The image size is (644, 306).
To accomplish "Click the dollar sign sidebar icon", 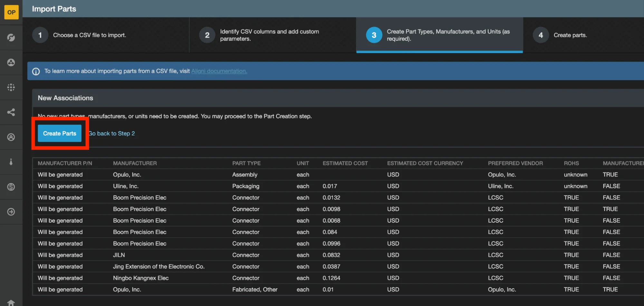I will 11,187.
